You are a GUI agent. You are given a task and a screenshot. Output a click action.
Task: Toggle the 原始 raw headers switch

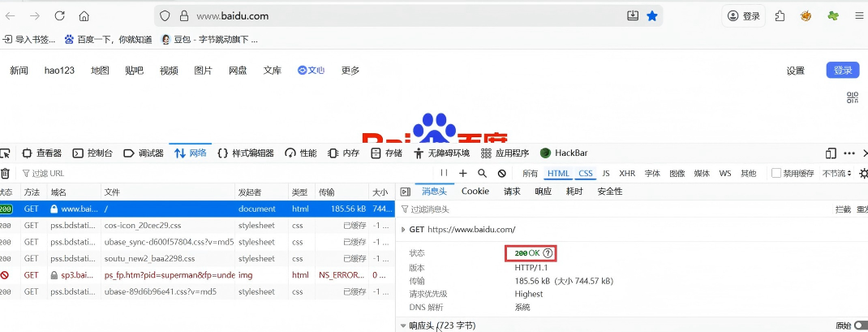coord(861,326)
